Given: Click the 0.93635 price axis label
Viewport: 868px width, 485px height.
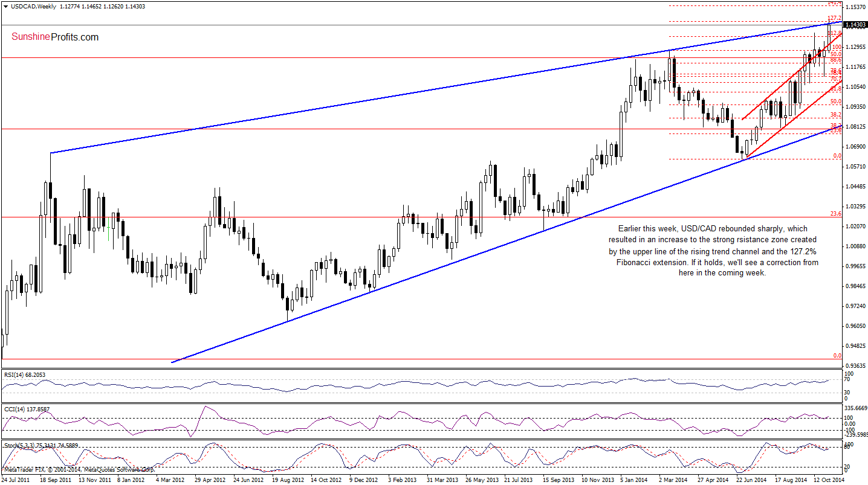Looking at the screenshot, I should (x=855, y=366).
